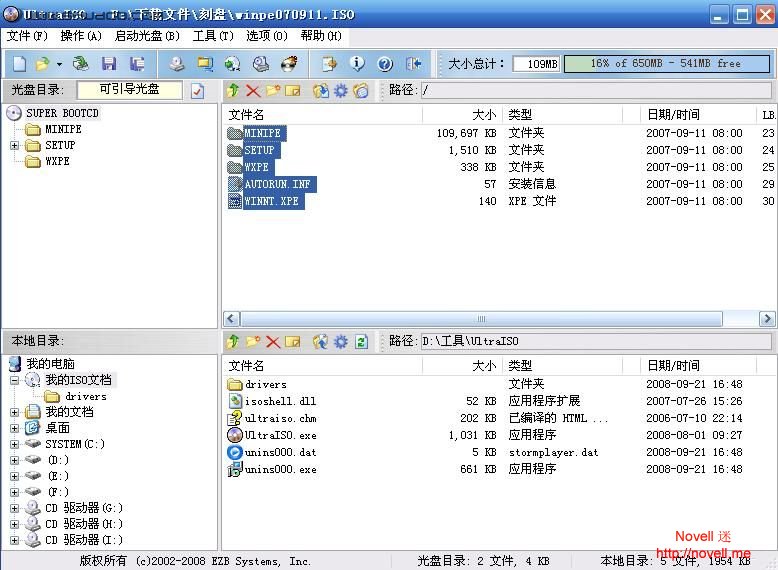Click the blue Info properties icon
Viewport: 778px width, 570px height.
coord(357,63)
